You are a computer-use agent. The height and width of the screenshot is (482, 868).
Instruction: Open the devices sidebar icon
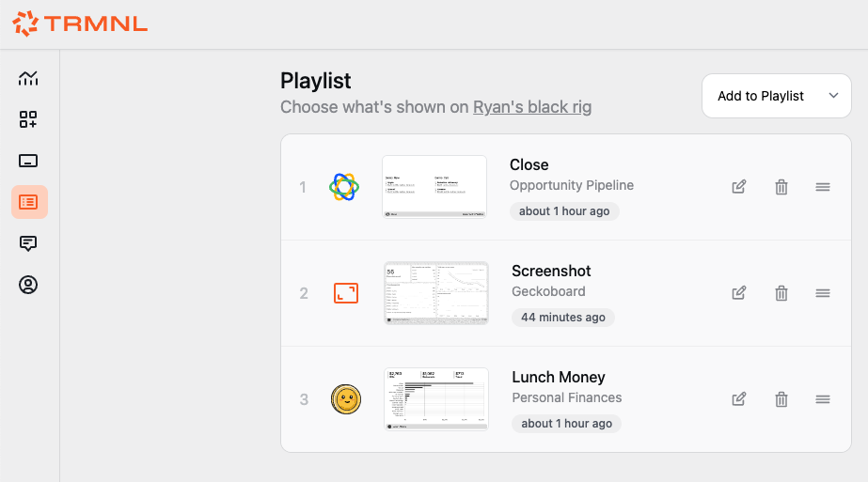tap(28, 161)
